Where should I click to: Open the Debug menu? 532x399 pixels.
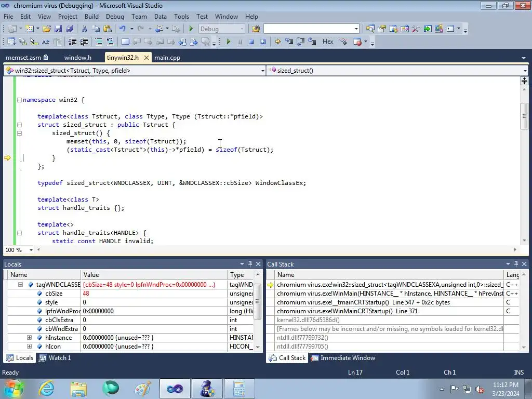115,16
